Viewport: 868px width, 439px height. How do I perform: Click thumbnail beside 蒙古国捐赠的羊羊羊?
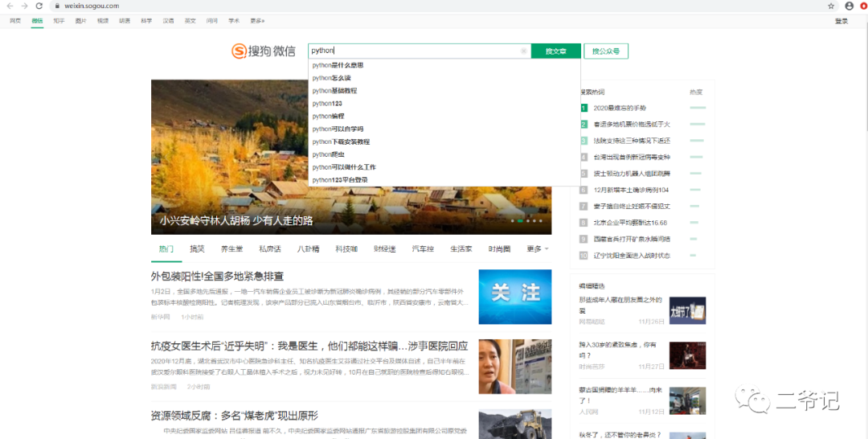point(687,400)
